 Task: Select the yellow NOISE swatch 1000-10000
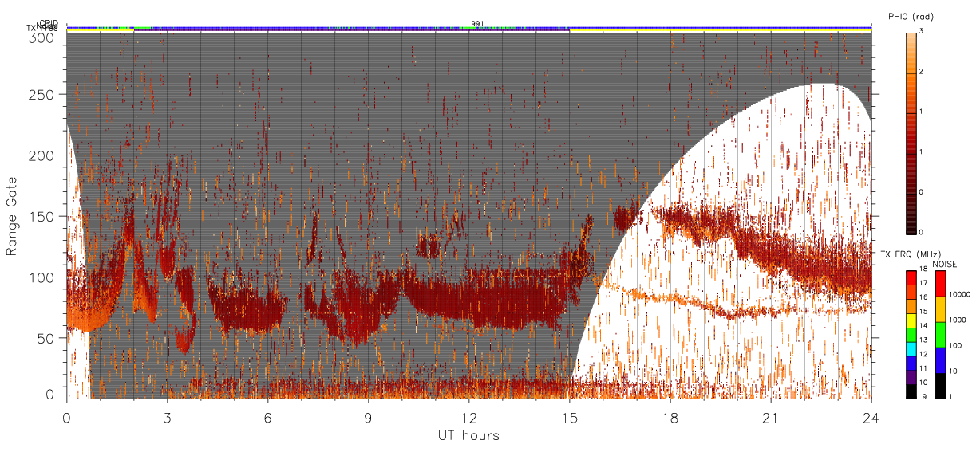(940, 309)
